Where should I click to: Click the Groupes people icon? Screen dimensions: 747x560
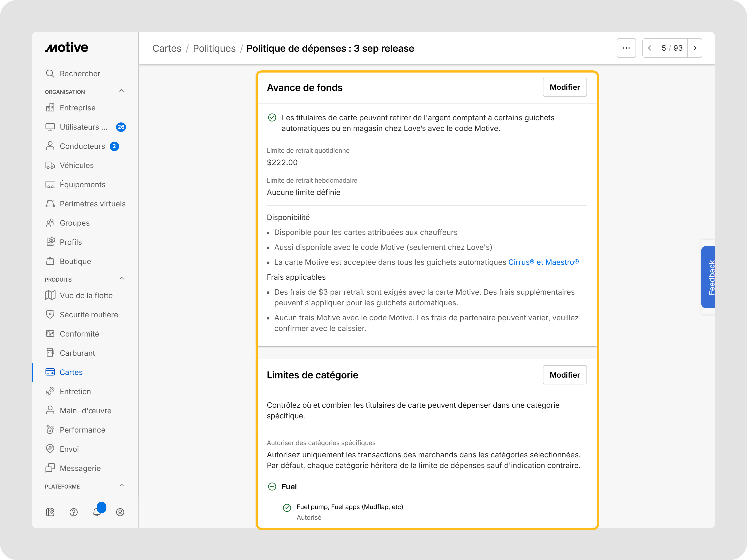tap(50, 223)
